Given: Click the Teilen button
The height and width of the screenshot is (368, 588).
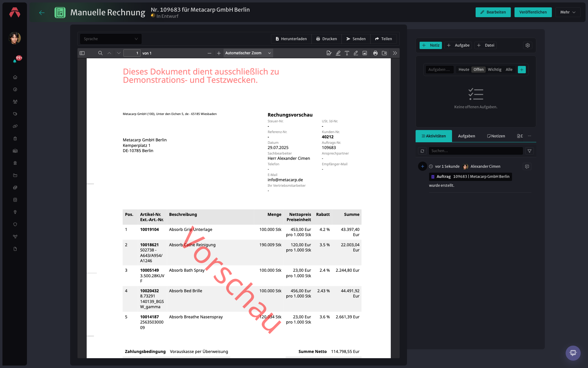Looking at the screenshot, I should 383,39.
